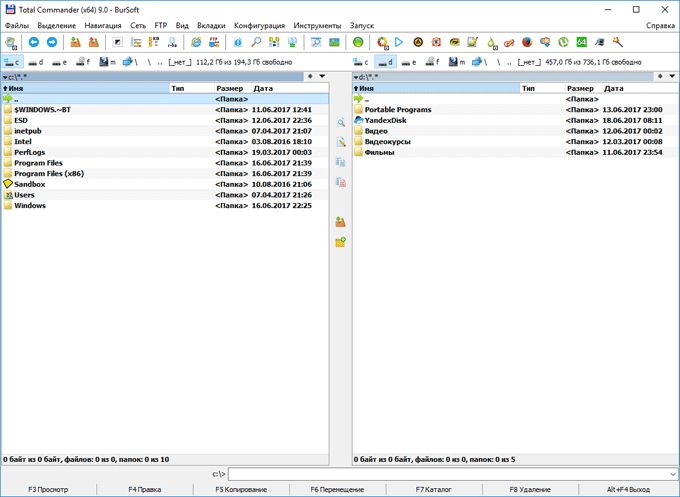Viewport: 680px width, 497px height.
Task: Click the picture thumbnail view toolbar icon
Action: [334, 42]
